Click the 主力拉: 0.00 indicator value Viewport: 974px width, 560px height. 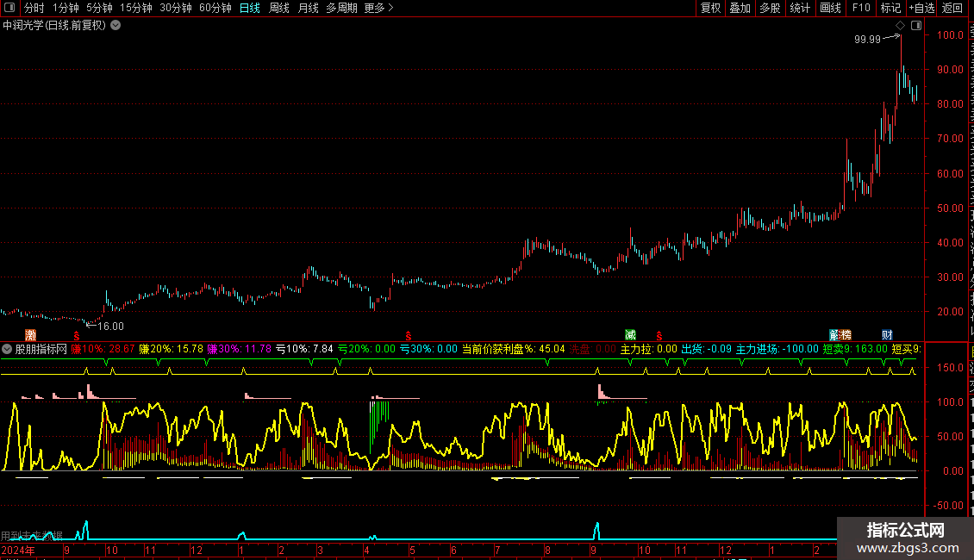coord(648,349)
